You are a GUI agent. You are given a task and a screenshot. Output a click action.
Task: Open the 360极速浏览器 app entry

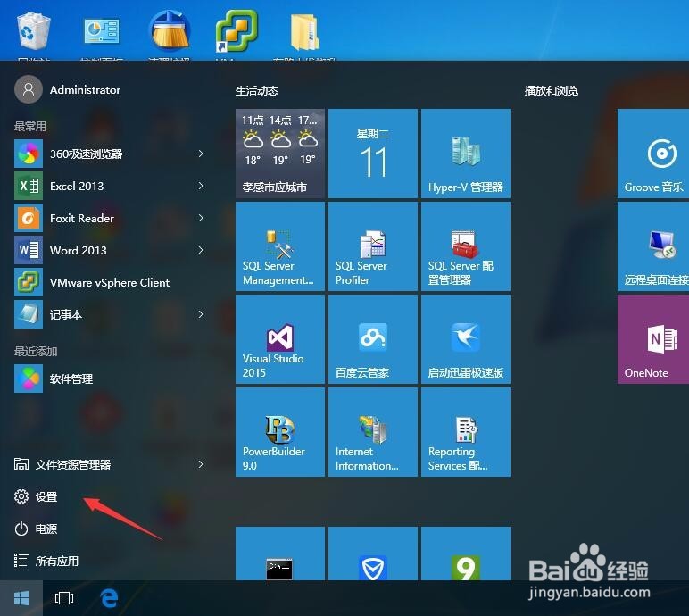(109, 154)
